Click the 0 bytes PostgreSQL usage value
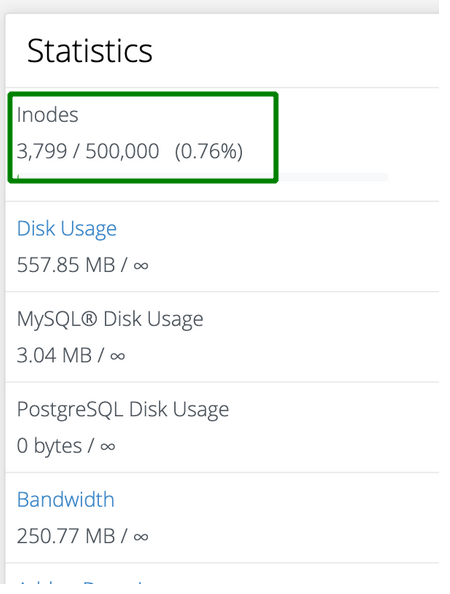The width and height of the screenshot is (450, 594). click(49, 446)
